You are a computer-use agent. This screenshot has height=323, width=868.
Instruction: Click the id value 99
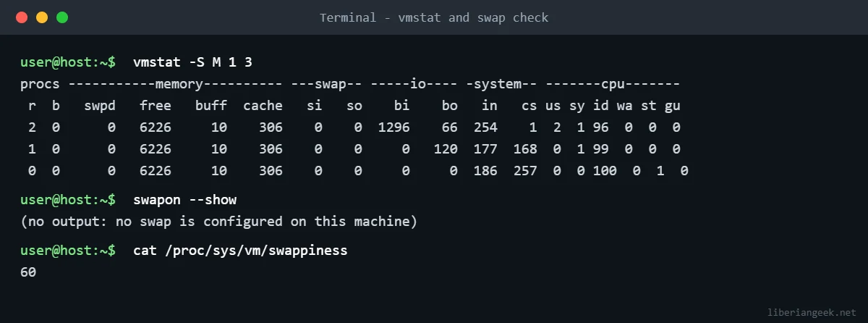pos(601,149)
